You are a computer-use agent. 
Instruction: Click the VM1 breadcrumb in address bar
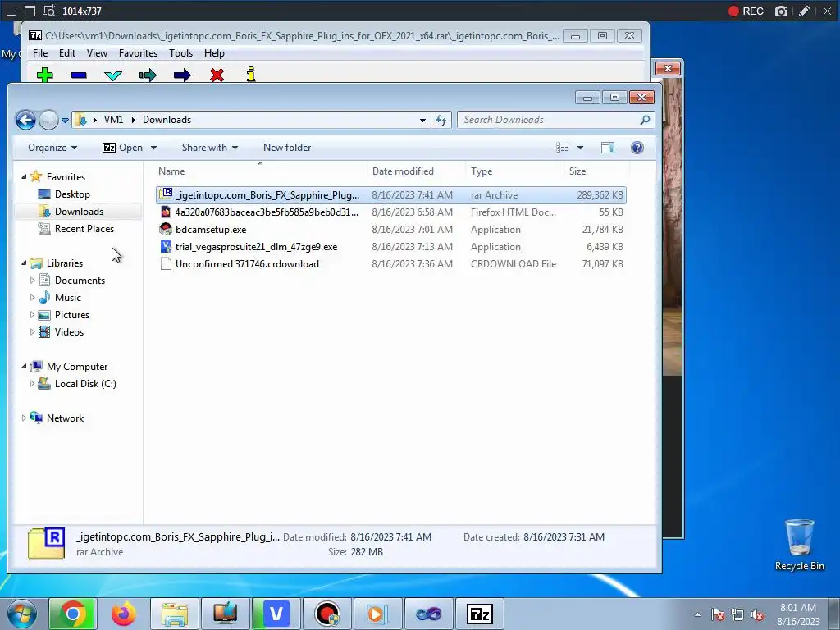tap(113, 120)
